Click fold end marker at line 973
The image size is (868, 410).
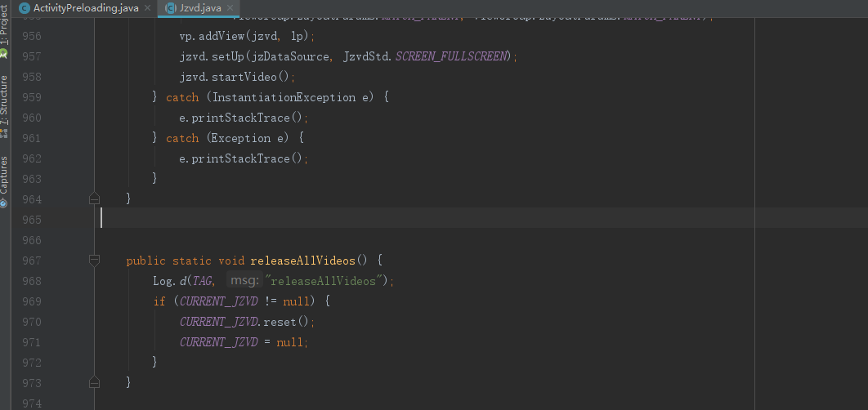(94, 382)
